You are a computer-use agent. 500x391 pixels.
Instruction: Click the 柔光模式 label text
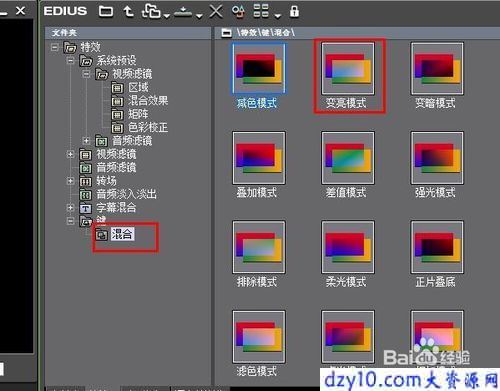click(x=346, y=282)
